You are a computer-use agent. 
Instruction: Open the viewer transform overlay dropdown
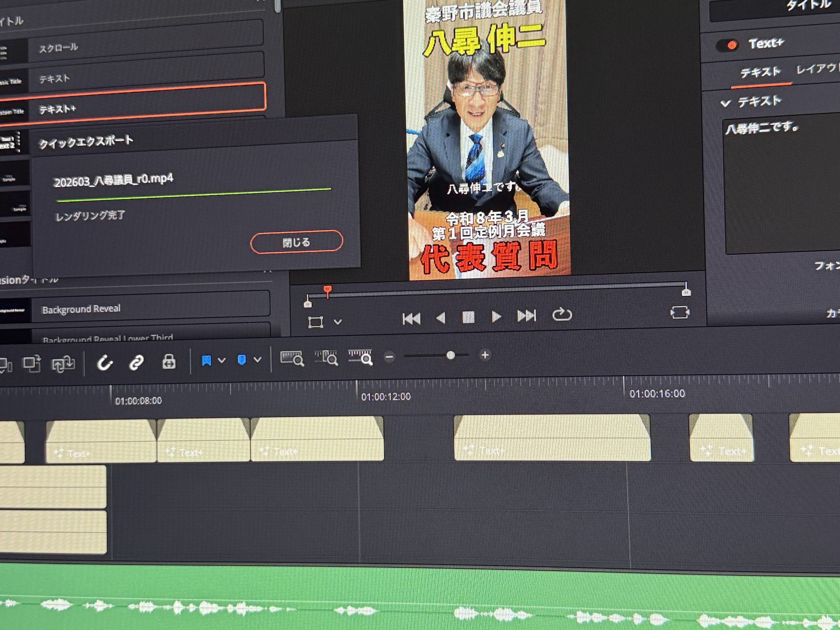pos(337,322)
